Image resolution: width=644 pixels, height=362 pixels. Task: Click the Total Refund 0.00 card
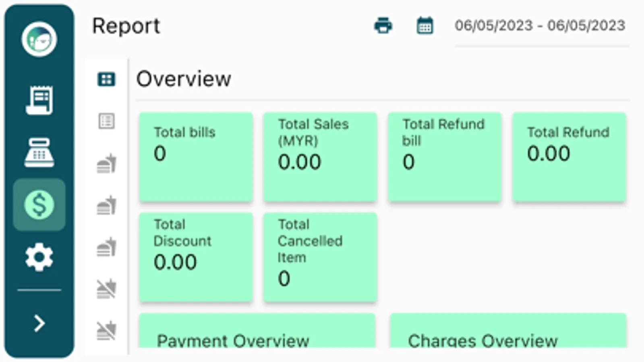point(569,157)
